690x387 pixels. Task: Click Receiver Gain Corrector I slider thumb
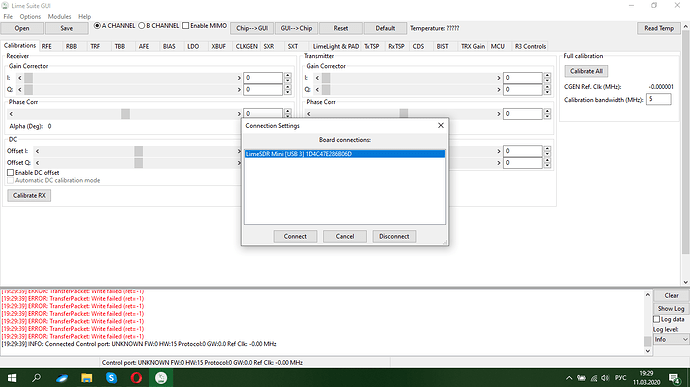click(29, 78)
